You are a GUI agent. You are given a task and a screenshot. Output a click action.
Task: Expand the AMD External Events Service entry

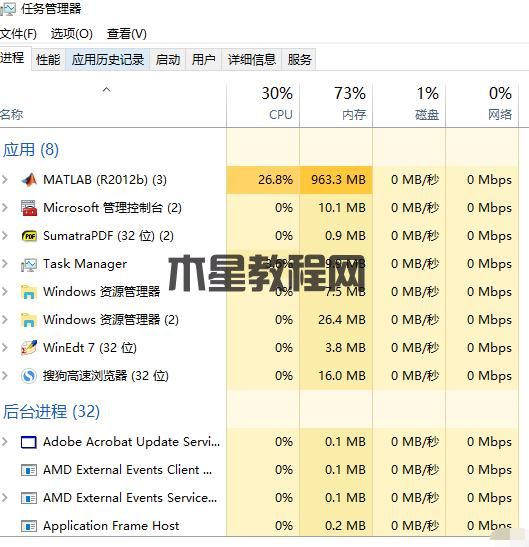tap(5, 498)
